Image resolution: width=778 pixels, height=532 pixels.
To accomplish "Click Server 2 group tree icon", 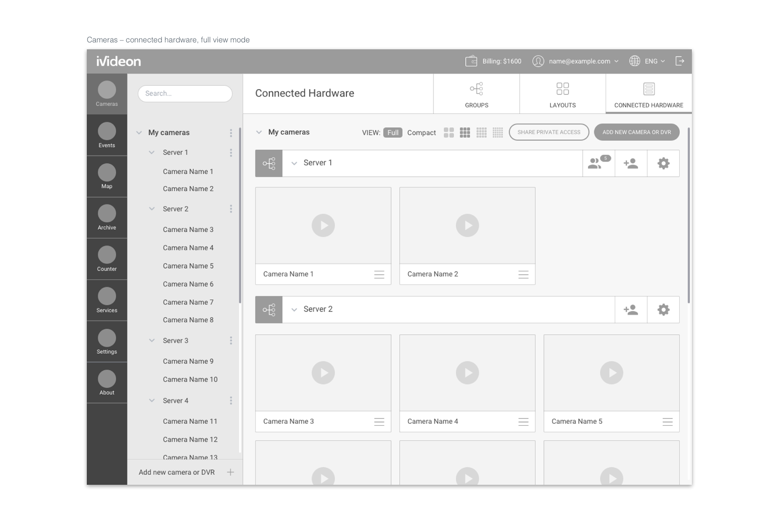I will coord(269,310).
